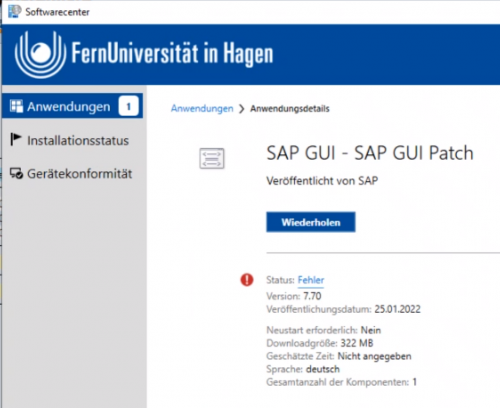Click the Gerätekonformität device check icon
This screenshot has height=408, width=500.
(16, 173)
